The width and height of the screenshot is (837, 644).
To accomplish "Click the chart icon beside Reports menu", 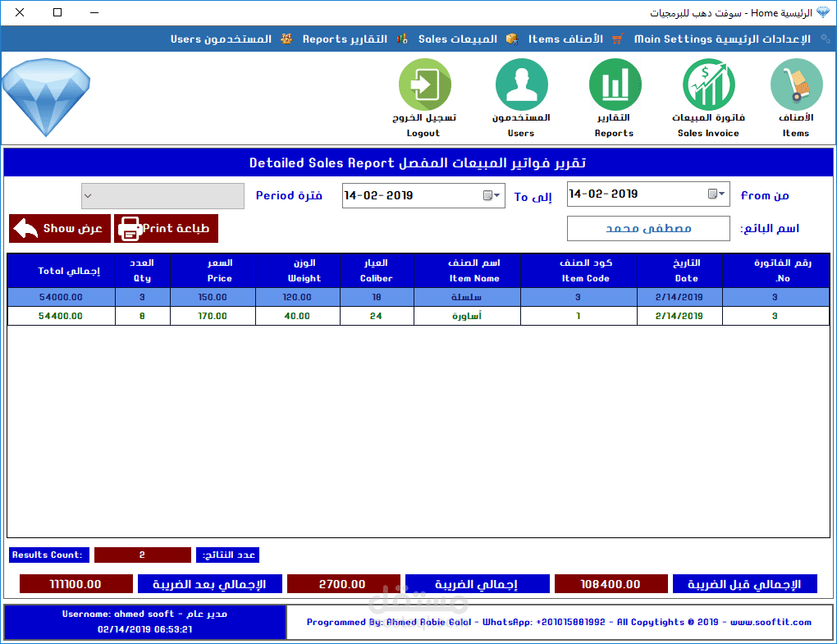I will point(402,39).
